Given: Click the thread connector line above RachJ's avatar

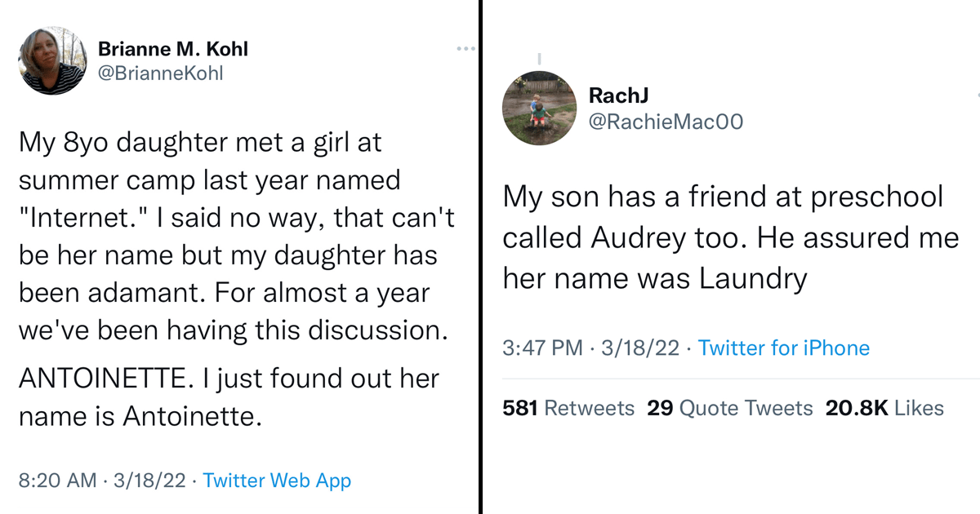Looking at the screenshot, I should pyautogui.click(x=537, y=59).
